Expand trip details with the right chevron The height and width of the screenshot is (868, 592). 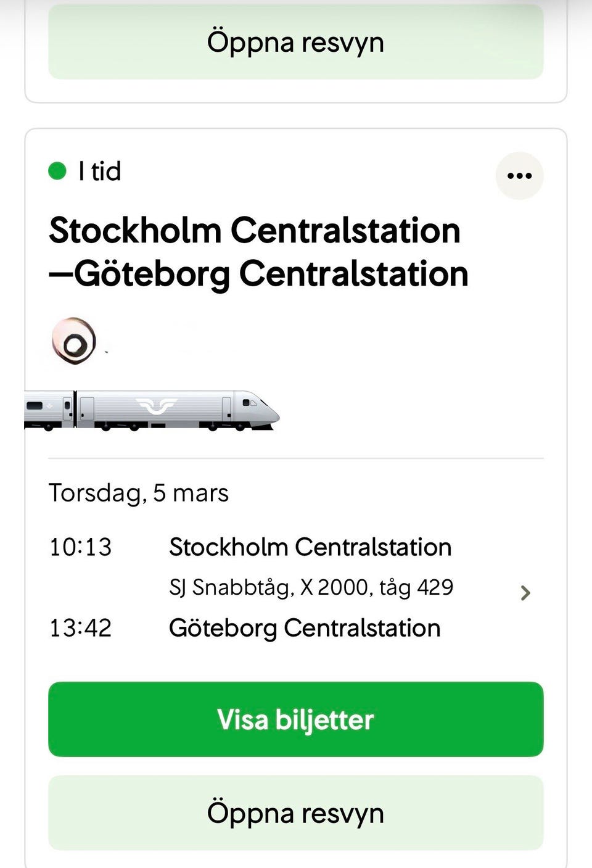525,593
